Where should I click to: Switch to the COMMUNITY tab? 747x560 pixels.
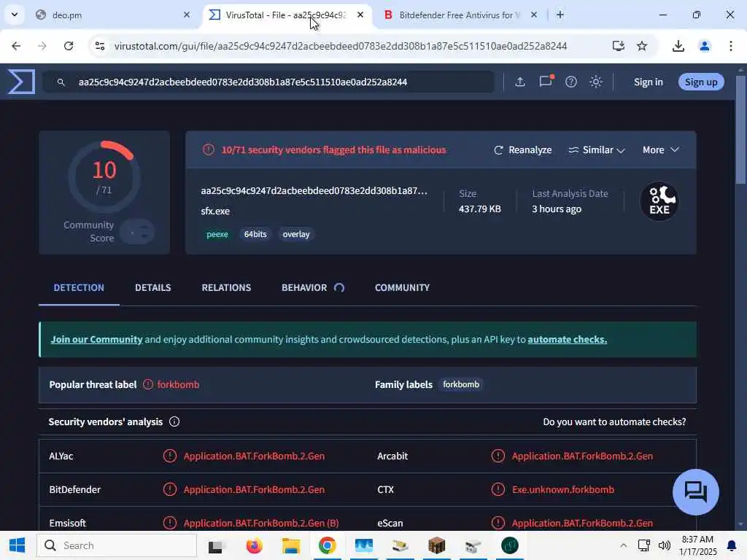pos(402,287)
